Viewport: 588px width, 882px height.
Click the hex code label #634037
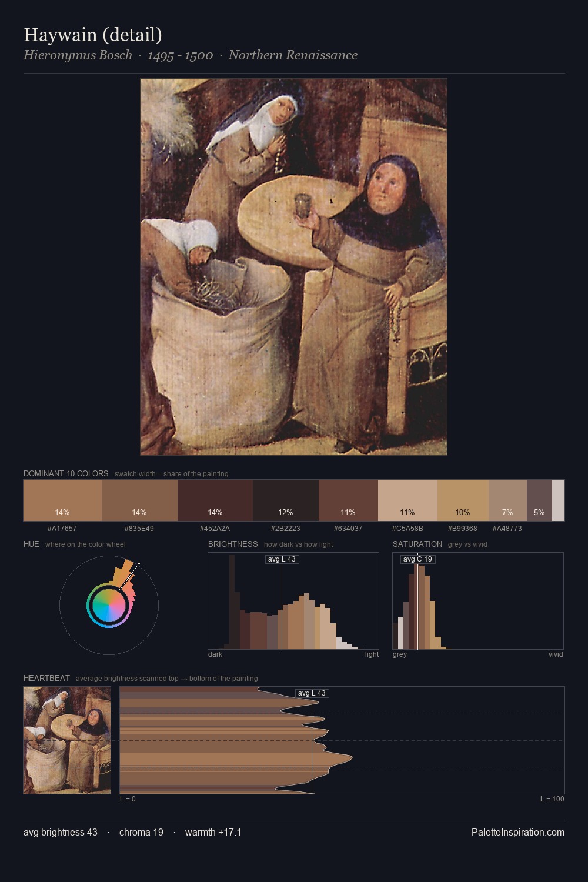point(348,528)
